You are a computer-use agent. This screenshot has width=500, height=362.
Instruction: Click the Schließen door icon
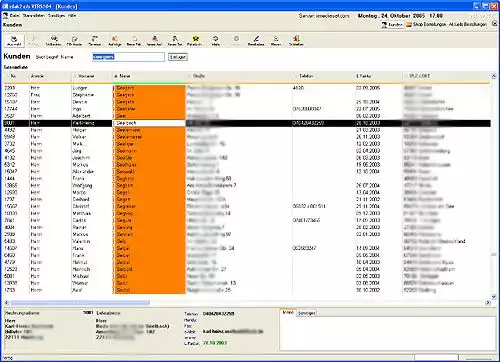296,40
